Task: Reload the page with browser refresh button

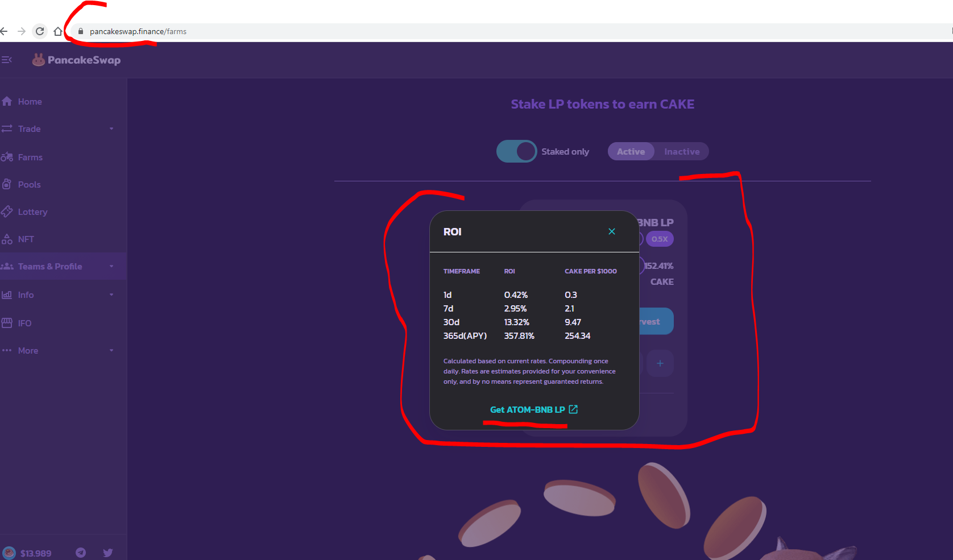Action: [40, 31]
